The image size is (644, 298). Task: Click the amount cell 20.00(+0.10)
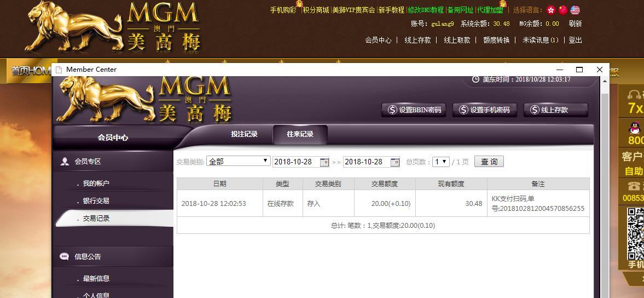(385, 203)
